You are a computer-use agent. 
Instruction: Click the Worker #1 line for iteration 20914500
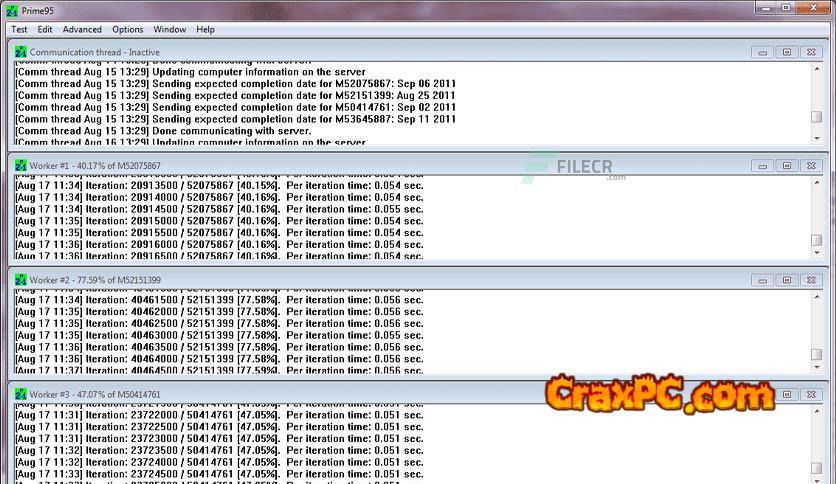[x=219, y=209]
